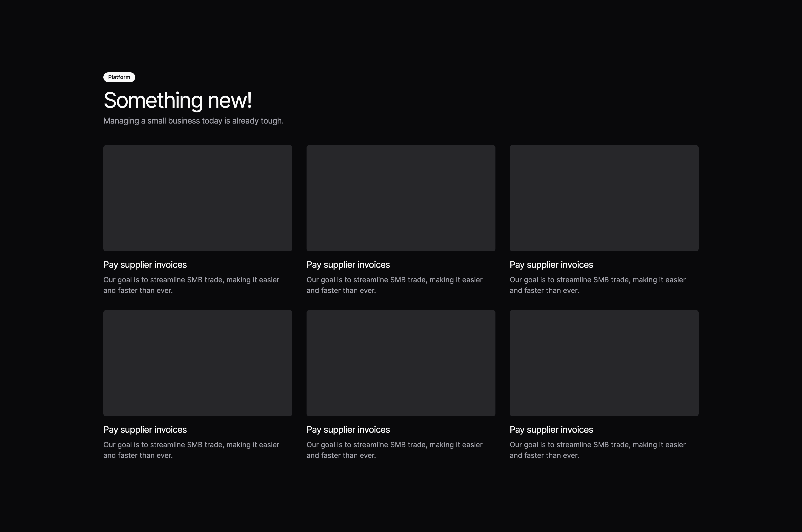Click the description text under top-middle card
The height and width of the screenshot is (532, 802).
394,285
